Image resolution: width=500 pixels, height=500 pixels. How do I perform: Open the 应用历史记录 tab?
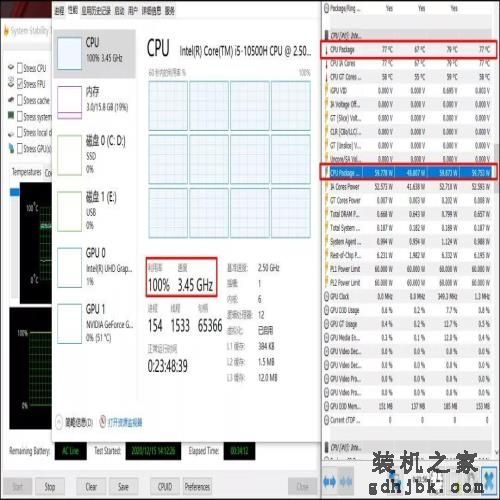(96, 11)
